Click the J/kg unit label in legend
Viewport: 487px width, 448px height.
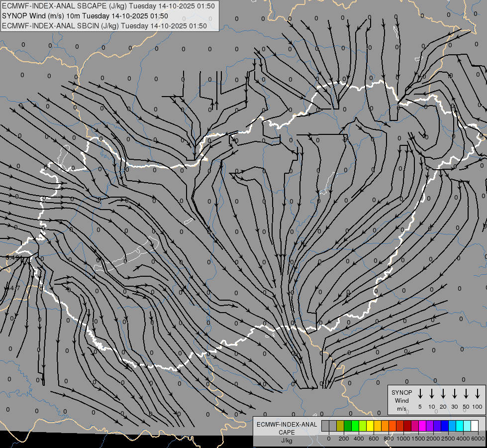click(287, 441)
